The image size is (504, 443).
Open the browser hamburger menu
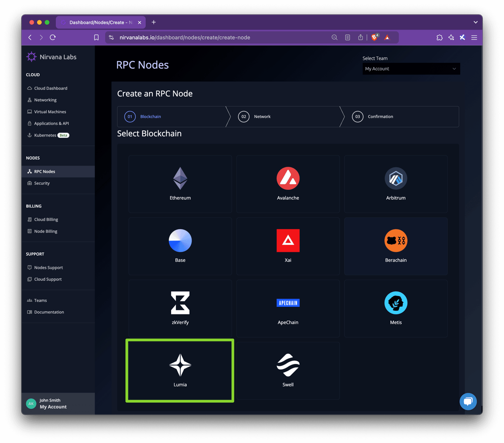(x=474, y=37)
